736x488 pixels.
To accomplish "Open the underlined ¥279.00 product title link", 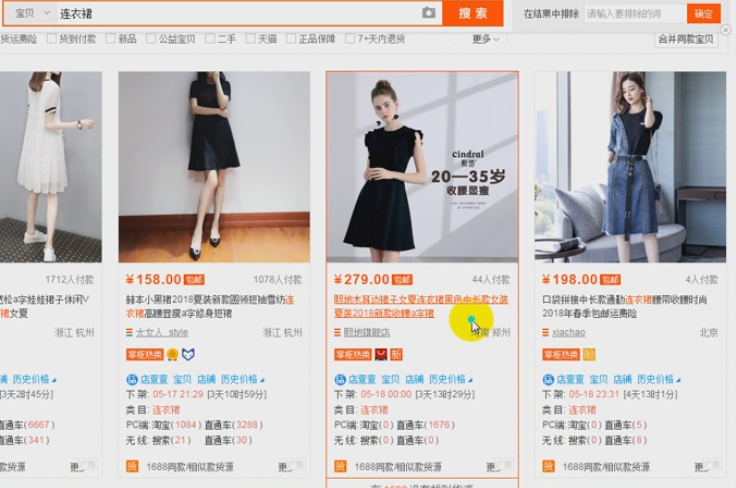I will point(421,306).
